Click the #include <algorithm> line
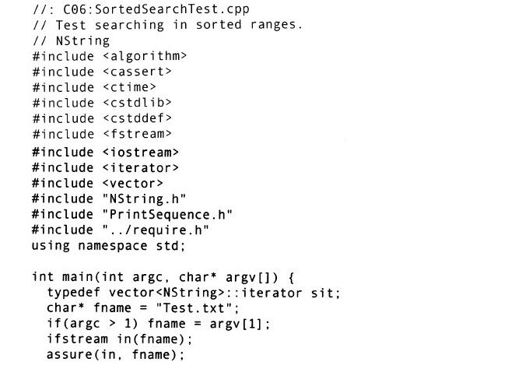 point(110,56)
